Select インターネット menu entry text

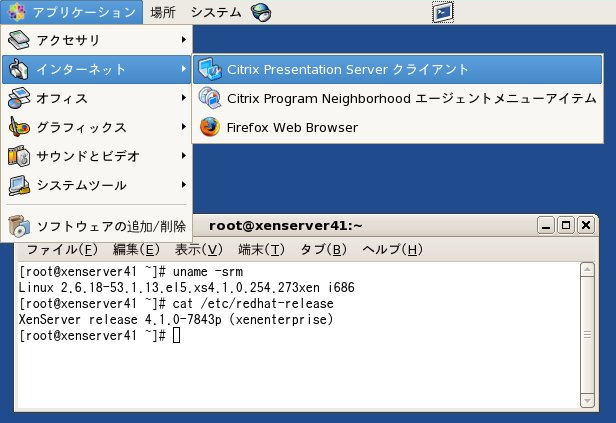tap(81, 70)
